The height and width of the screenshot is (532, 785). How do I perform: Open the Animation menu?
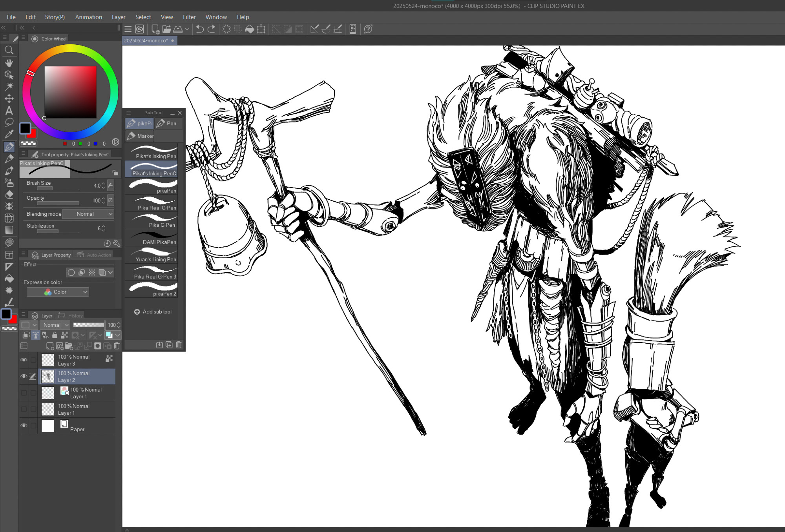(x=89, y=17)
